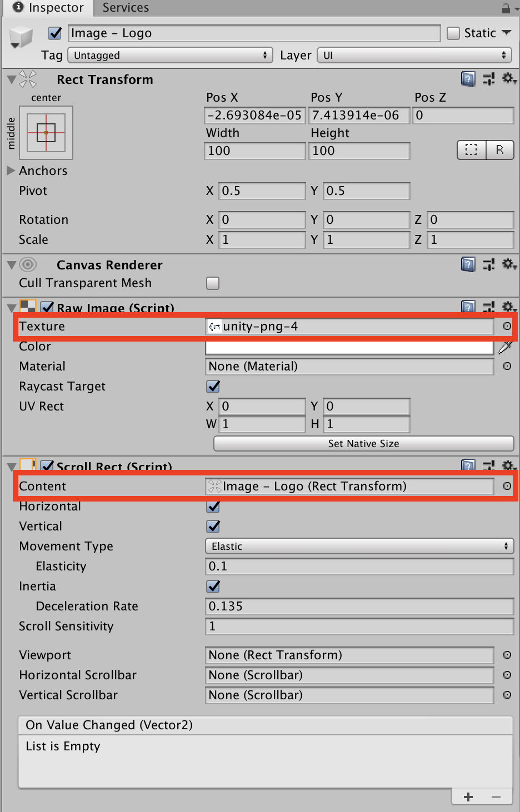Open Canvas Renderer preset selector icon
The width and height of the screenshot is (520, 812).
489,264
